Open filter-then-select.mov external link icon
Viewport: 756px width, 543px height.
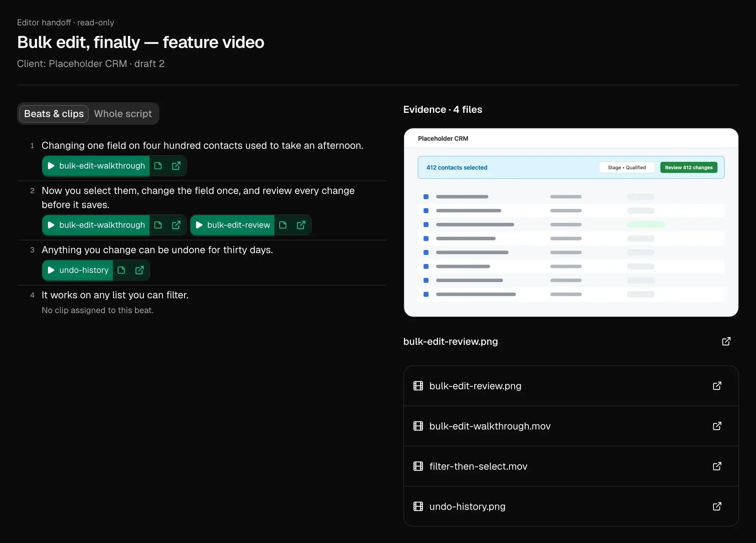point(717,466)
